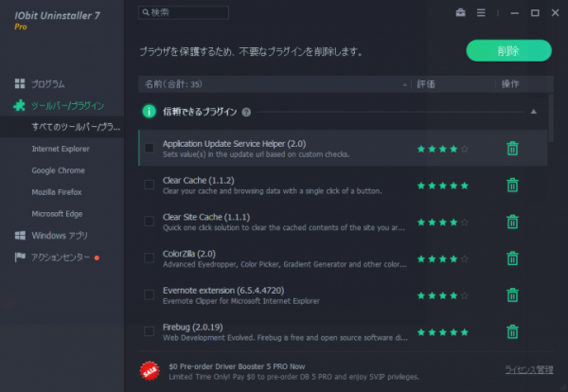
Task: Open the プログラム section
Action: click(x=48, y=84)
